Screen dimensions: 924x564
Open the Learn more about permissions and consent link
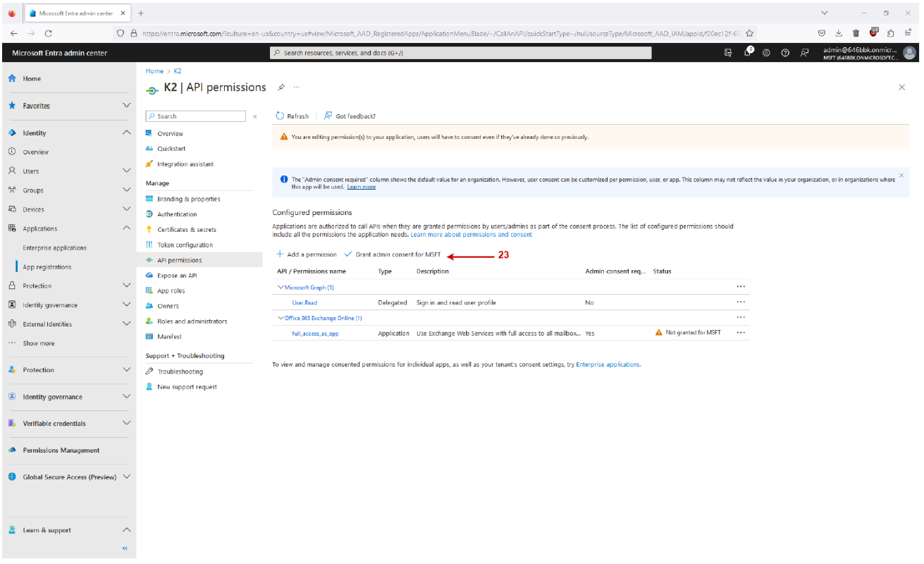472,235
